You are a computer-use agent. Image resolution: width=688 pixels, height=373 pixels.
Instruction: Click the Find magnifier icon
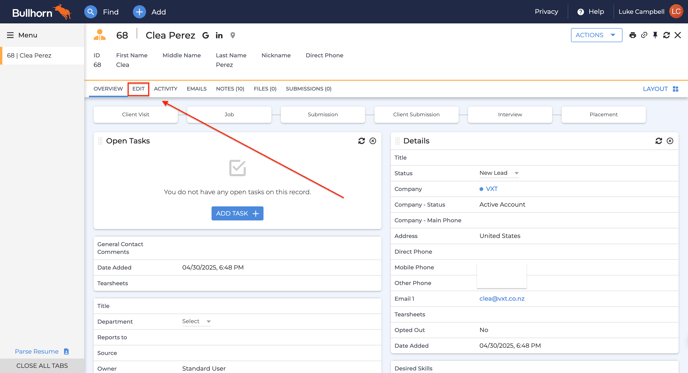pyautogui.click(x=90, y=12)
